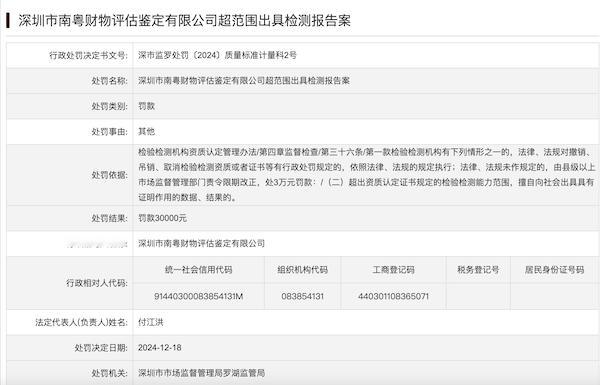
Task: Select the label 处罚依据
Action: pos(109,175)
